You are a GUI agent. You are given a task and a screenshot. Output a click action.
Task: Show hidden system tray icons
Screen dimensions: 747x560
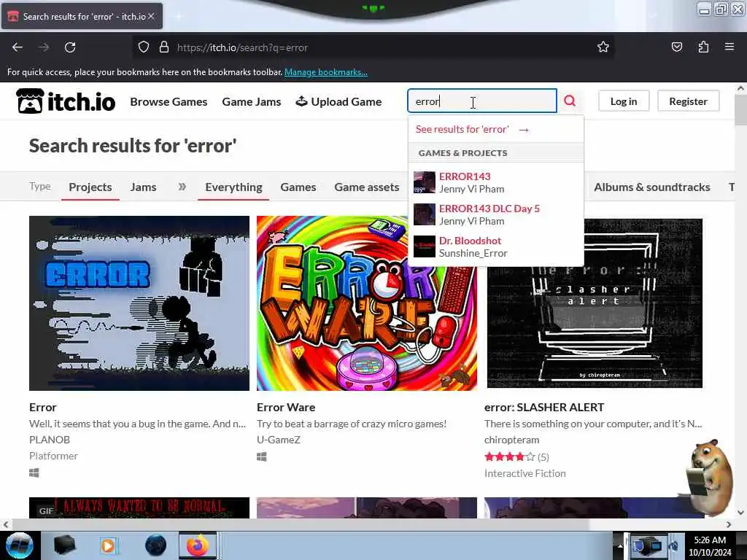pyautogui.click(x=620, y=545)
